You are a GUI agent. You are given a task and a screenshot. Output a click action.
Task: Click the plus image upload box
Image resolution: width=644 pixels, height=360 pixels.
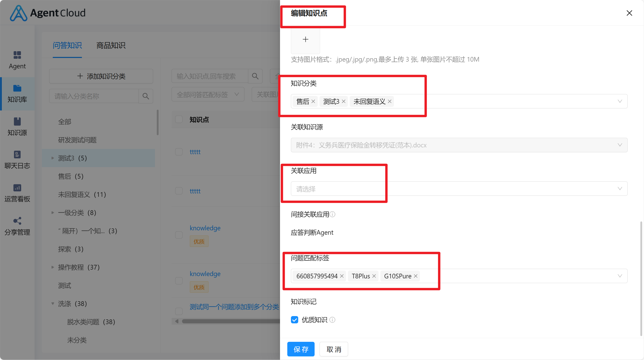click(305, 40)
